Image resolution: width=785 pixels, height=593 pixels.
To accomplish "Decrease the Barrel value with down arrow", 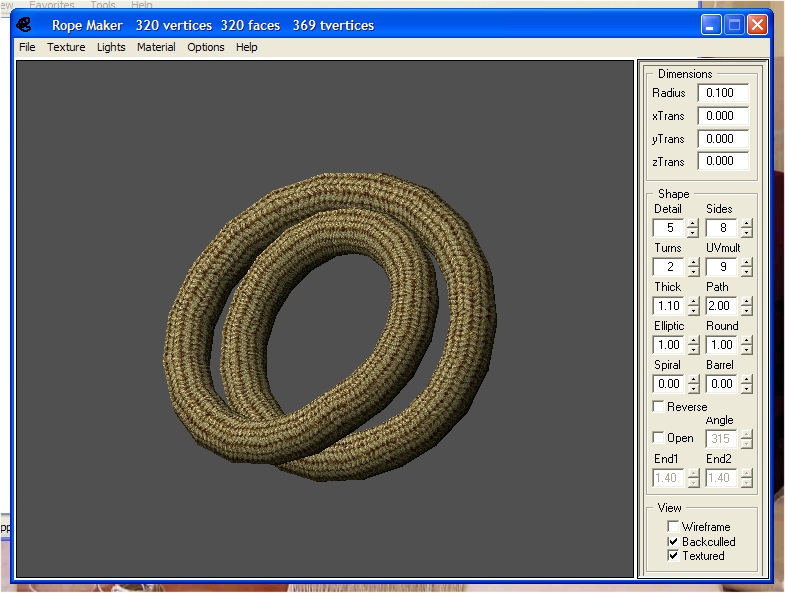I will click(746, 389).
